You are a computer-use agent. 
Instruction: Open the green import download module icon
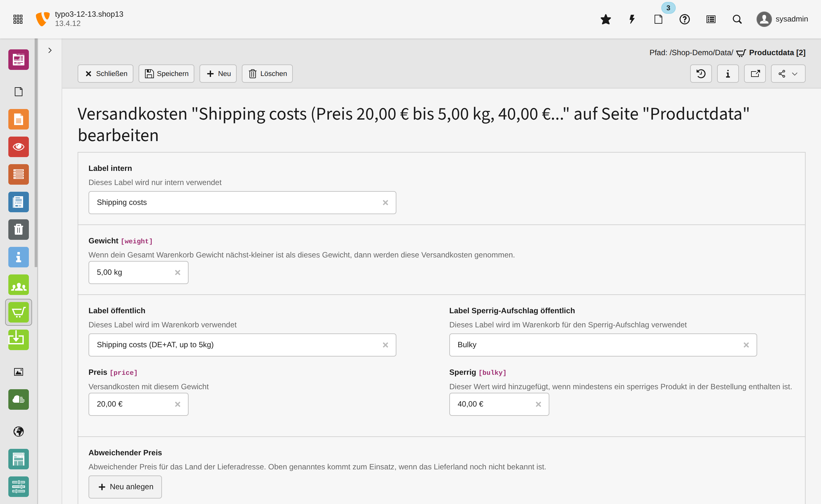(18, 340)
